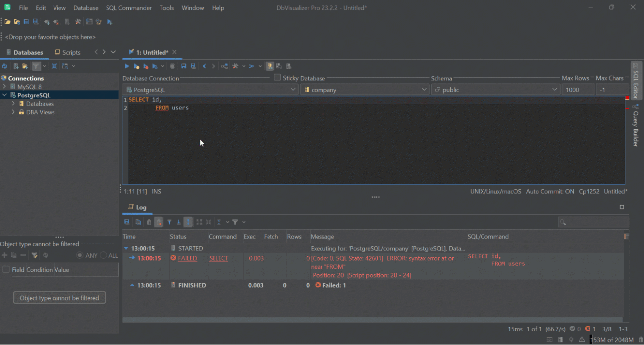The image size is (644, 345).
Task: Open the log filter funnel icon
Action: pyautogui.click(x=236, y=222)
